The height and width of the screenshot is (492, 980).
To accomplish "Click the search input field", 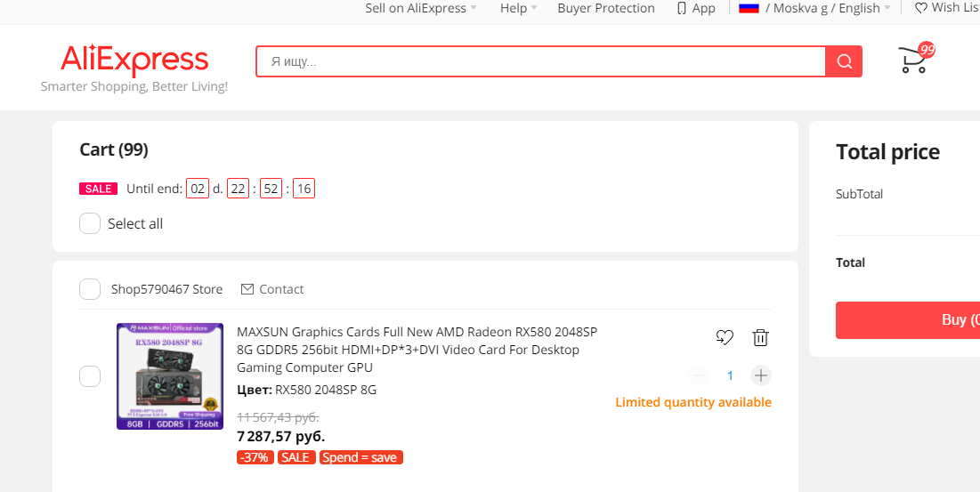I will (x=540, y=61).
